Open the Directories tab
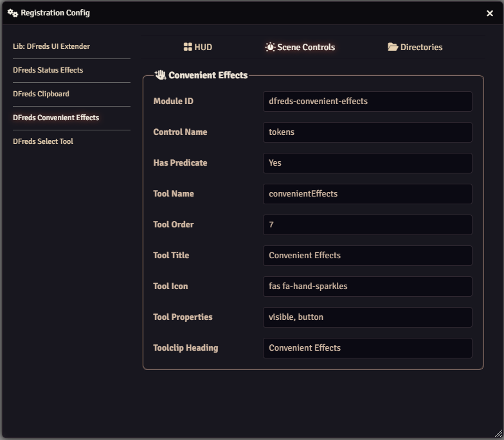 pyautogui.click(x=415, y=47)
